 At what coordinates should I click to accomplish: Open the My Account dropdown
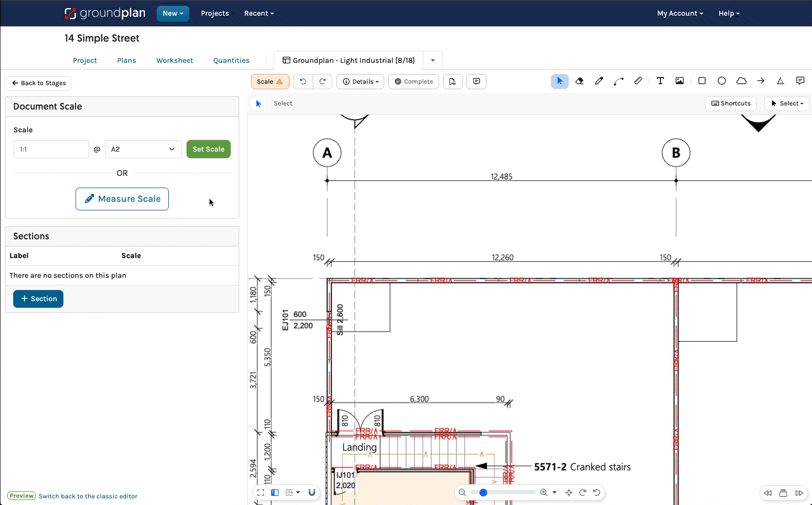[x=680, y=14]
